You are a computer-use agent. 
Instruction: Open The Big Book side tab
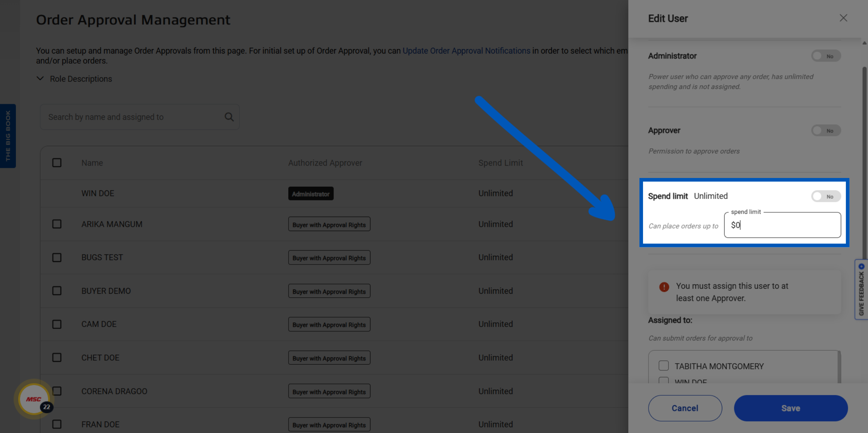pos(8,136)
